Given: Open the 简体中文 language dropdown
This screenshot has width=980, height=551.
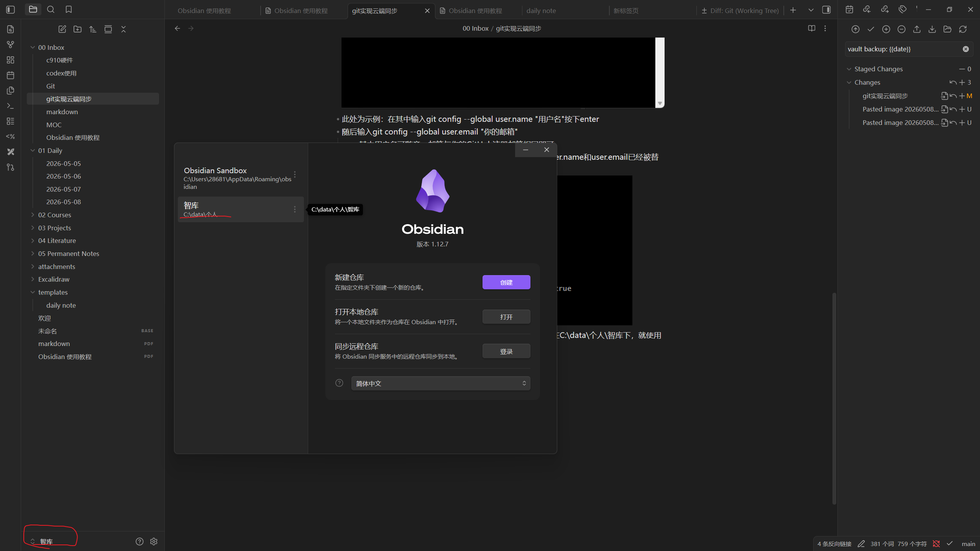Looking at the screenshot, I should point(441,384).
